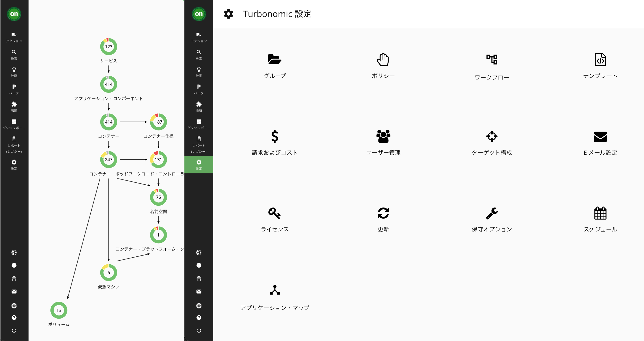The height and width of the screenshot is (341, 644).
Task: Open テンプレート code file icon
Action: pos(600,60)
